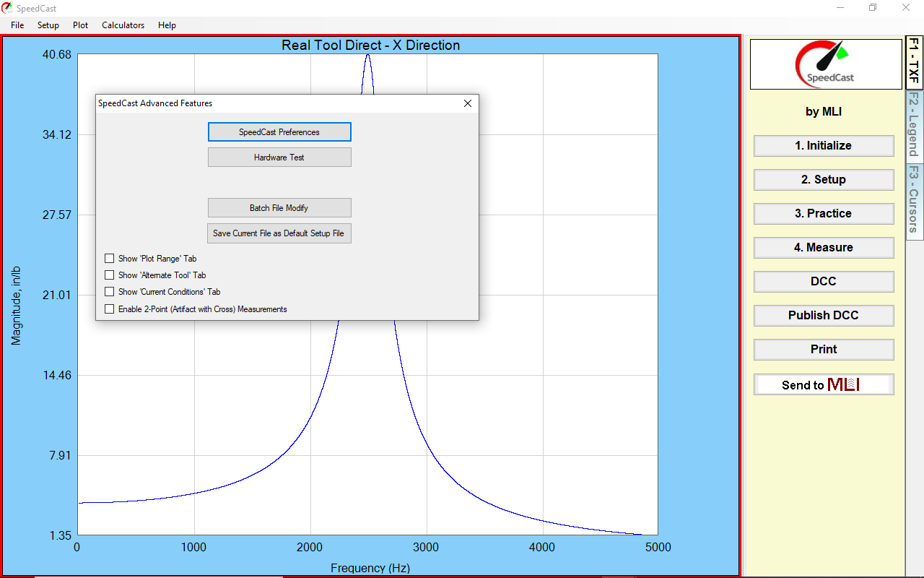Click the Frequency (Hz) axis label
This screenshot has width=924, height=578.
370,568
